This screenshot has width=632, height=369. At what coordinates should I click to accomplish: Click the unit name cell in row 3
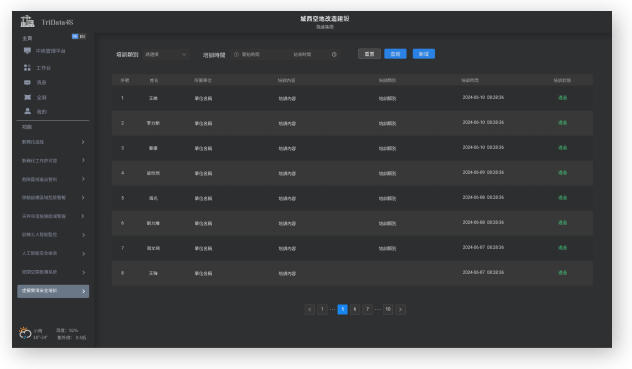(204, 148)
